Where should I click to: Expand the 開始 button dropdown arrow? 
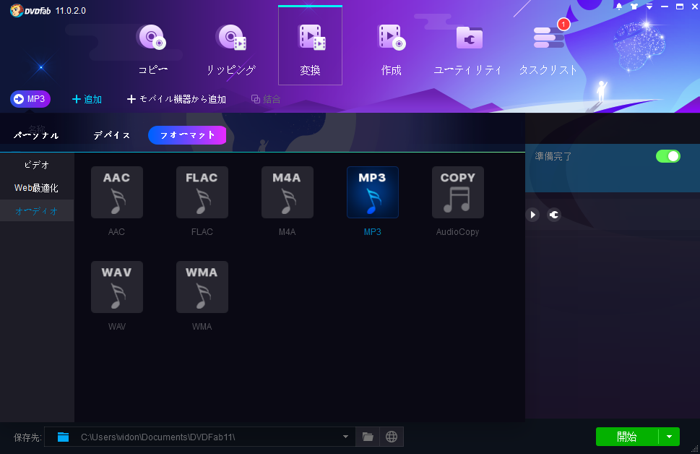669,437
